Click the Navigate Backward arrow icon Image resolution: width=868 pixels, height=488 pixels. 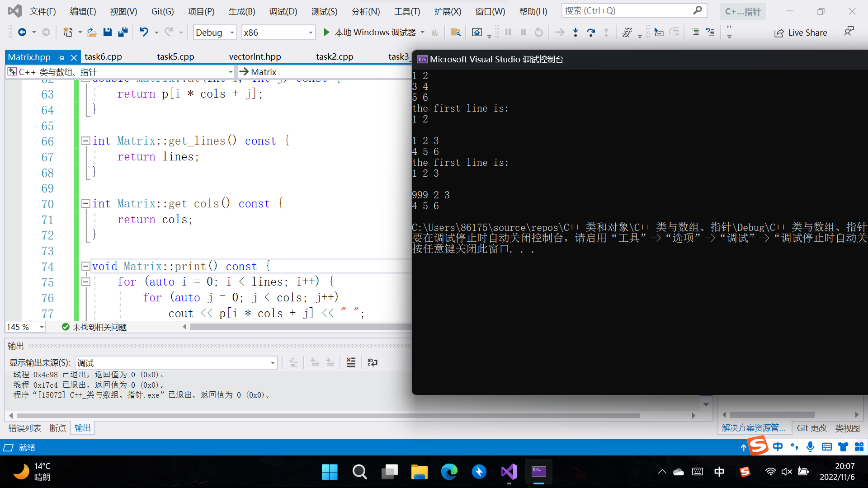(x=22, y=32)
